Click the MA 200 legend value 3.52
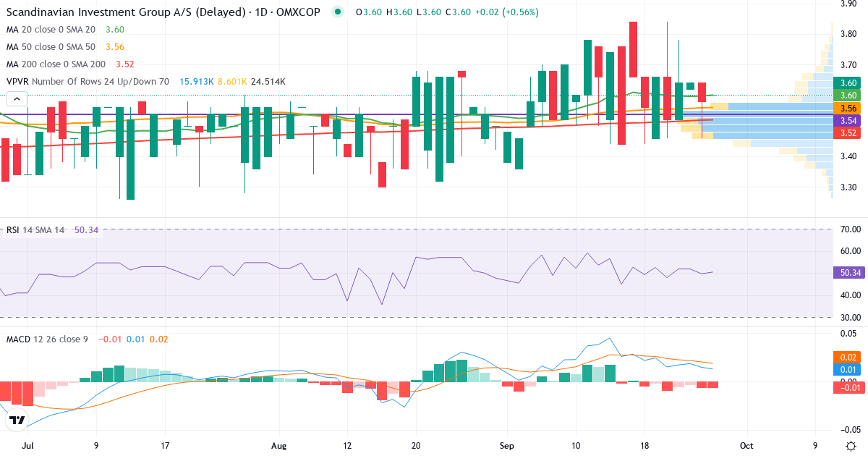 124,64
